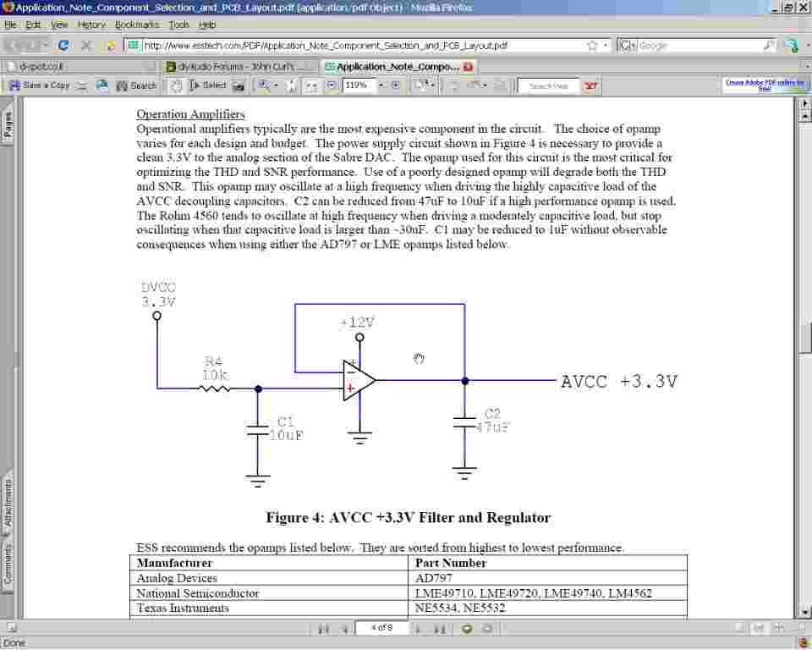This screenshot has width=812, height=650.
Task: Open the URL history dropdown arrow
Action: point(606,46)
